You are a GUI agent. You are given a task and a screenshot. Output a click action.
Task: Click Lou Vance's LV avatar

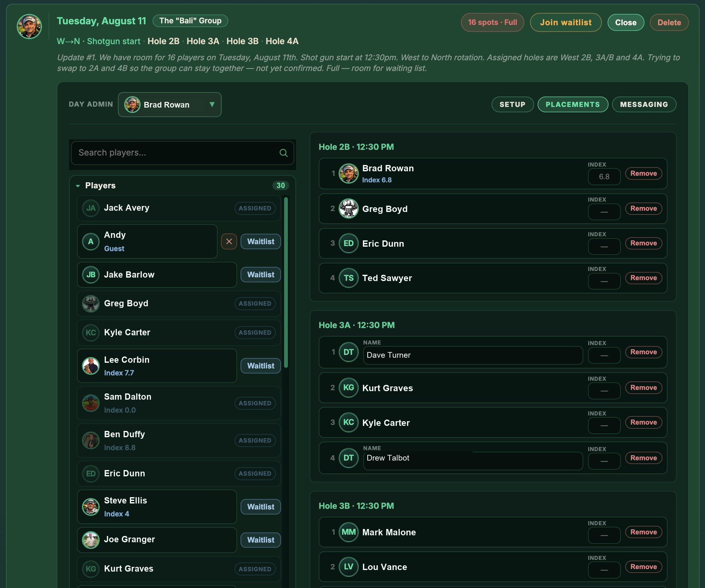point(348,567)
